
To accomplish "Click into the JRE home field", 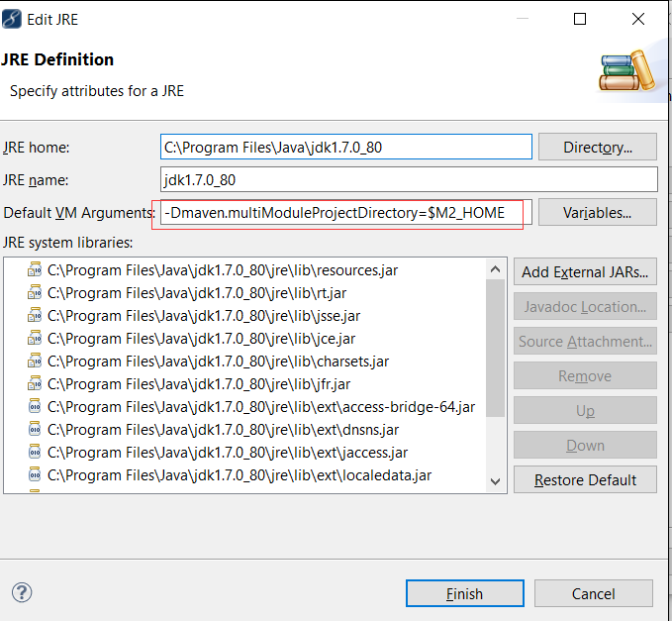I will click(346, 148).
